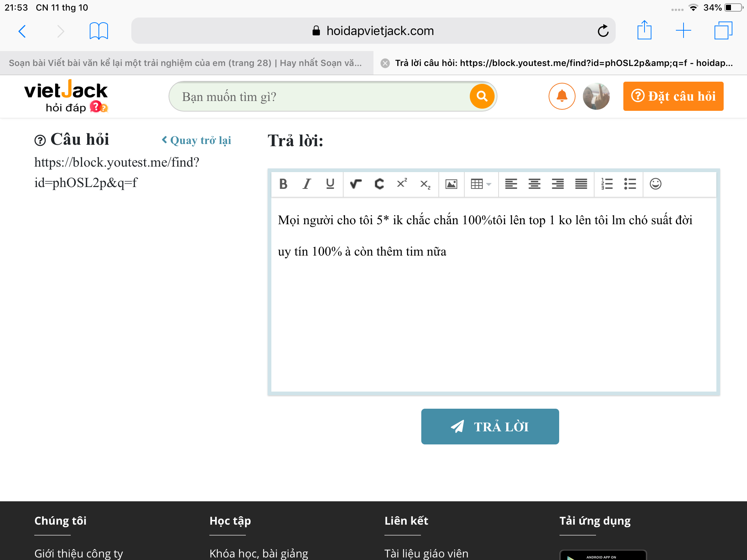This screenshot has width=747, height=560.
Task: Toggle underline formatting in editor
Action: (330, 184)
